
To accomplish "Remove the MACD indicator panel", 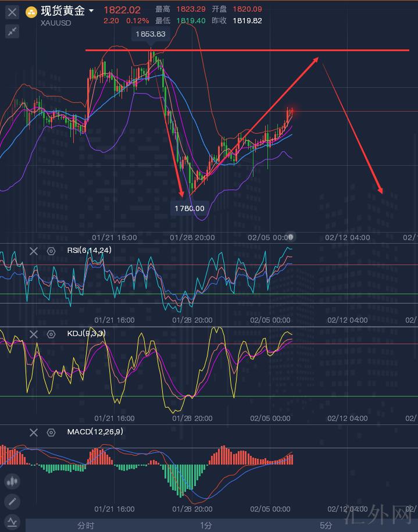I will pyautogui.click(x=34, y=432).
